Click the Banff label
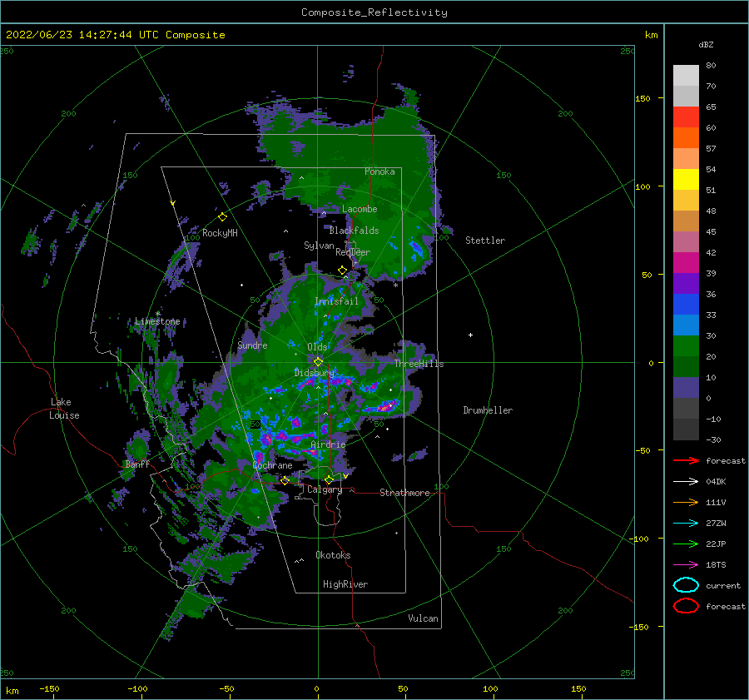Screen dimensions: 749x700 (x=137, y=464)
